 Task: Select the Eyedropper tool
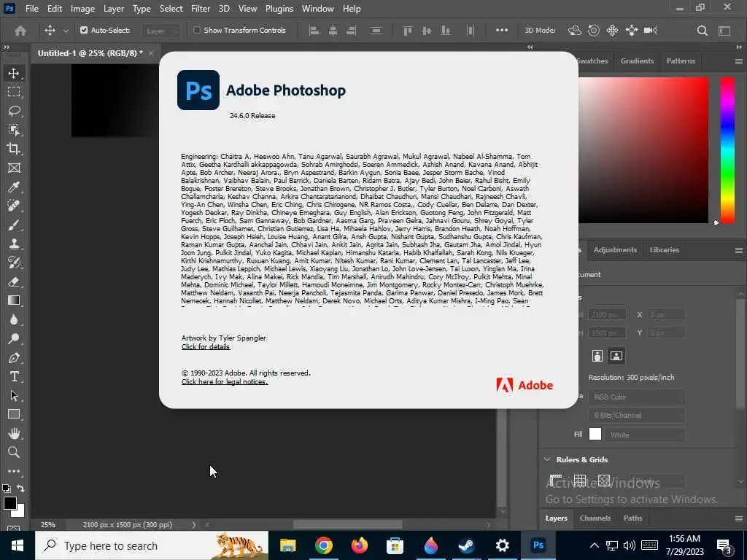pyautogui.click(x=14, y=187)
